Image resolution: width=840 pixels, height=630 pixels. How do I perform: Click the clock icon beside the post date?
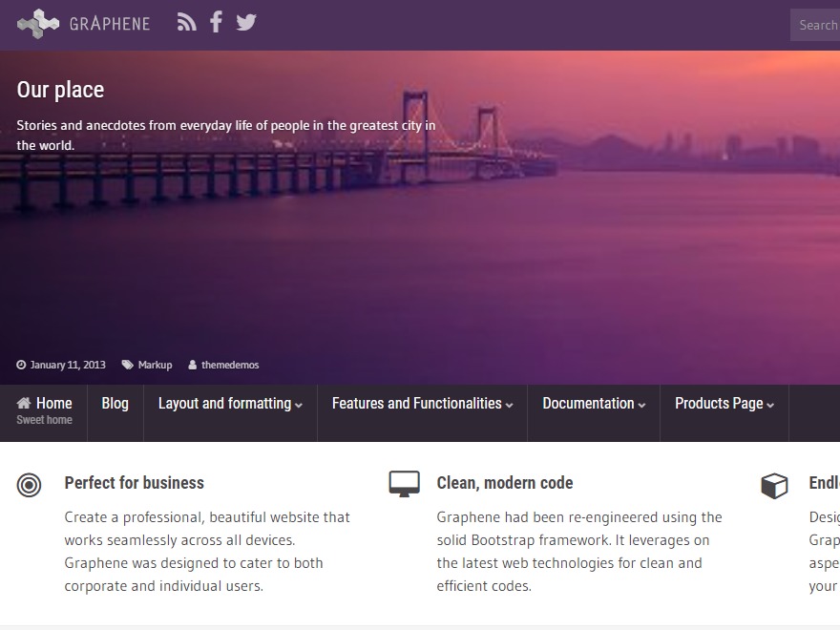[20, 364]
